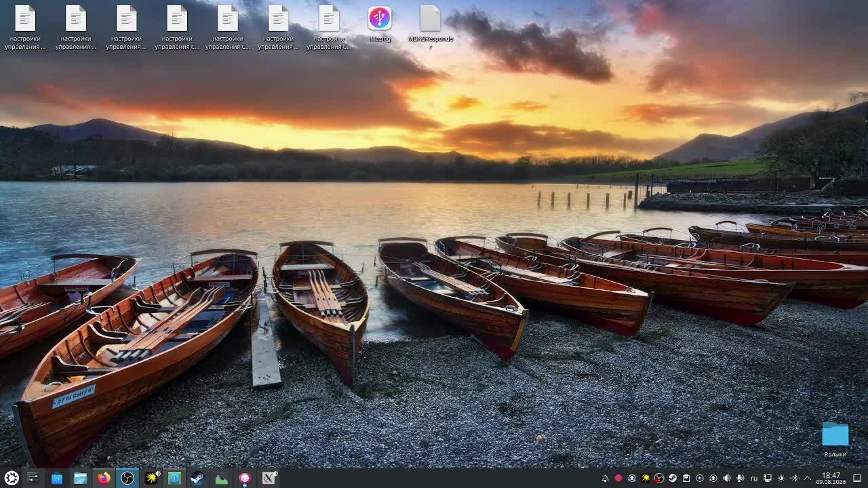This screenshot has width=868, height=488.
Task: Open calendar from the 18:47 clock
Action: click(831, 478)
